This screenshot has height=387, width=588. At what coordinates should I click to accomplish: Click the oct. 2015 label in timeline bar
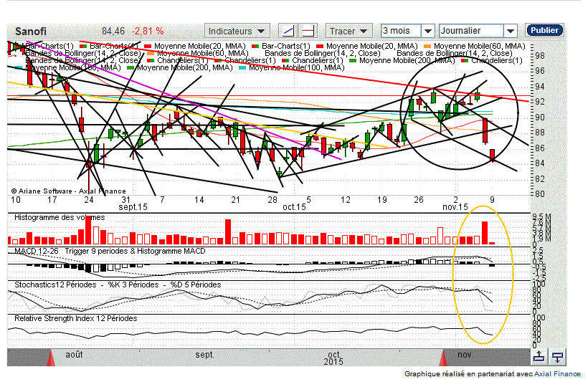pos(333,358)
